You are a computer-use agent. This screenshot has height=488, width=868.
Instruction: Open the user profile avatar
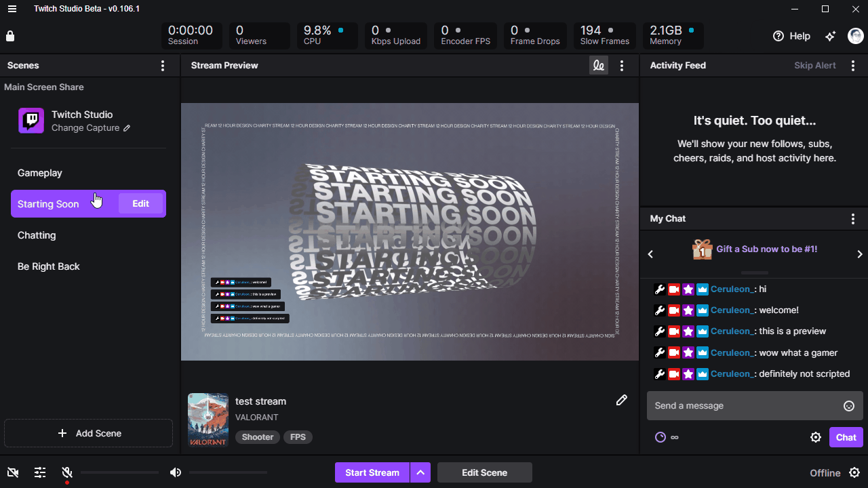[x=856, y=36]
